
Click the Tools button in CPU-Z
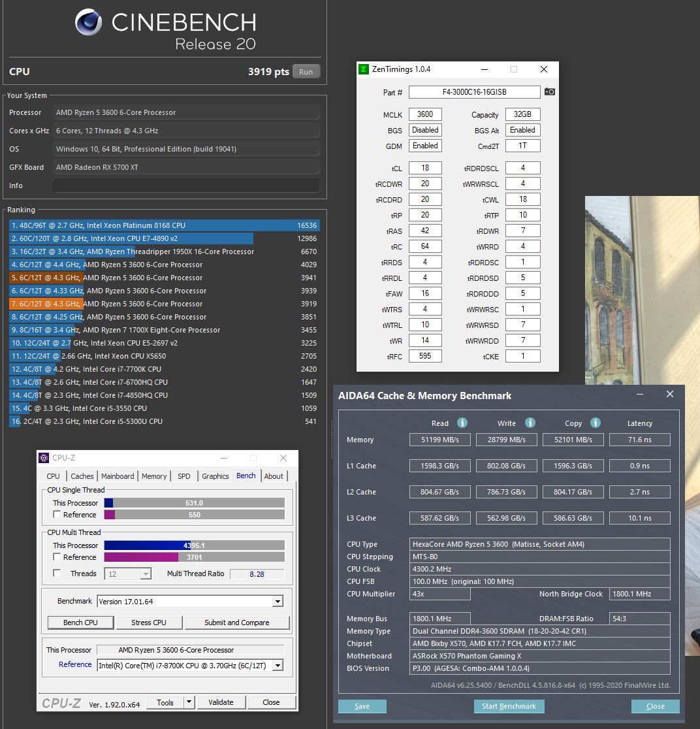pyautogui.click(x=165, y=702)
